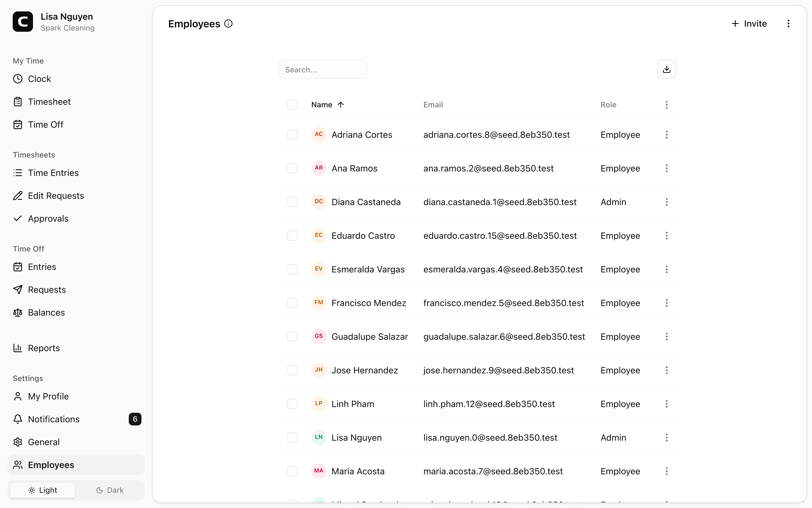Switch to Light theme

[43, 490]
